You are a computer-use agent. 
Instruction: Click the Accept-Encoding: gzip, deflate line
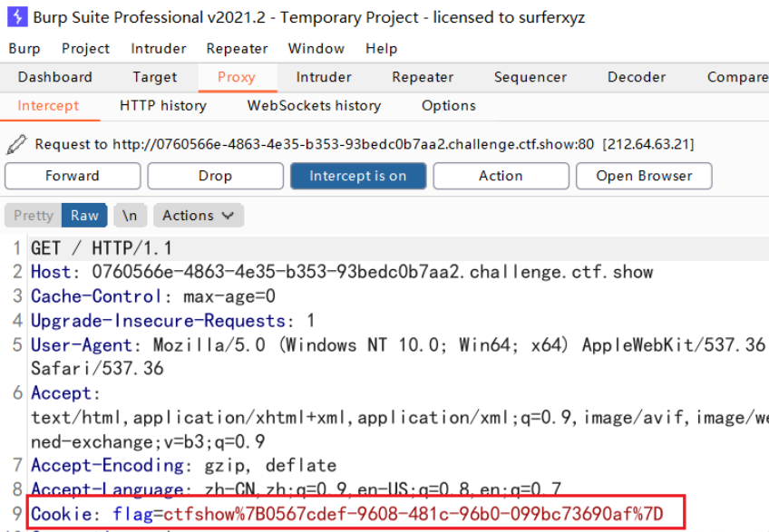point(184,465)
